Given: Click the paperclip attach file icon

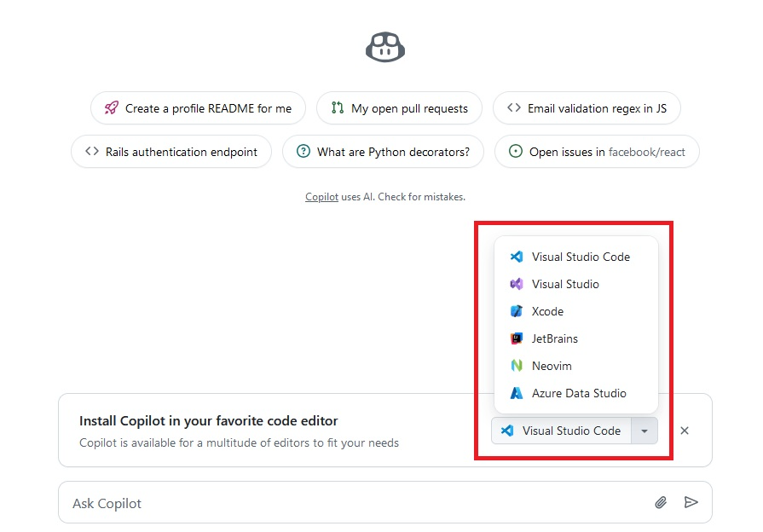Looking at the screenshot, I should pyautogui.click(x=661, y=503).
